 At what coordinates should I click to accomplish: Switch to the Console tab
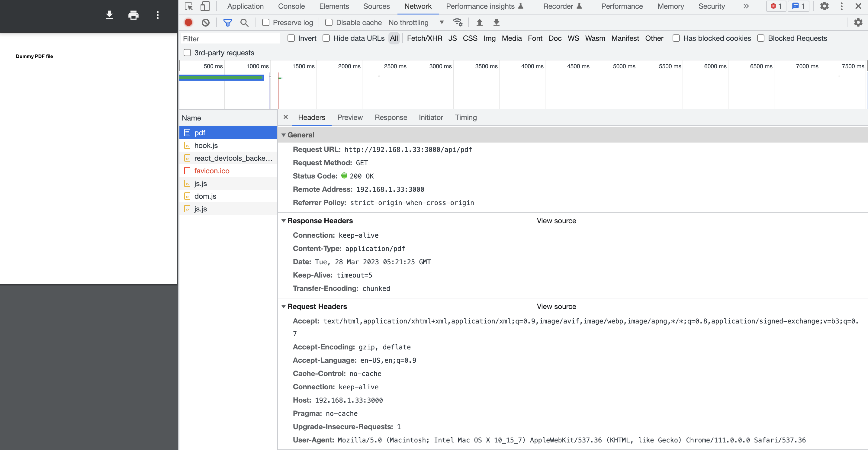(291, 6)
